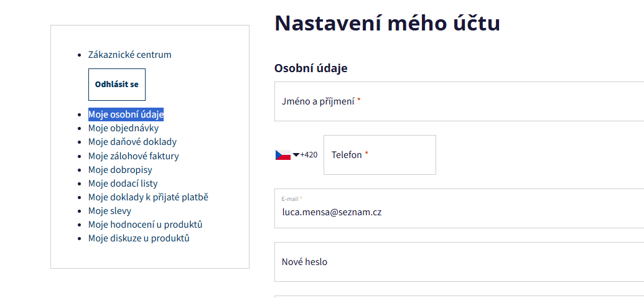Open Moje diskuze u produktů
The height and width of the screenshot is (298, 644).
139,238
